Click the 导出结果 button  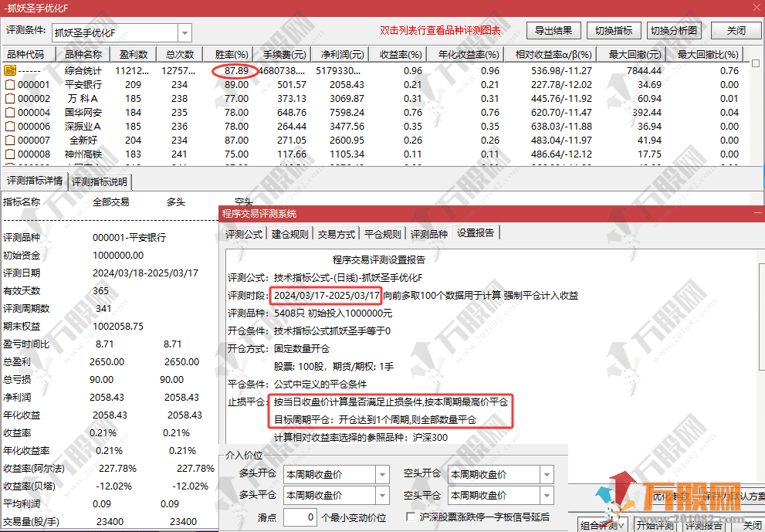point(553,31)
